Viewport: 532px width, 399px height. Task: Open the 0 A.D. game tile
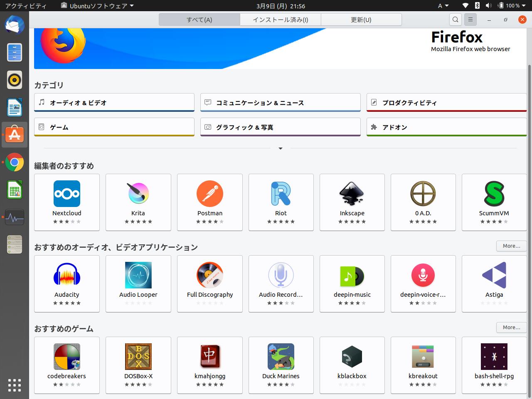click(423, 202)
